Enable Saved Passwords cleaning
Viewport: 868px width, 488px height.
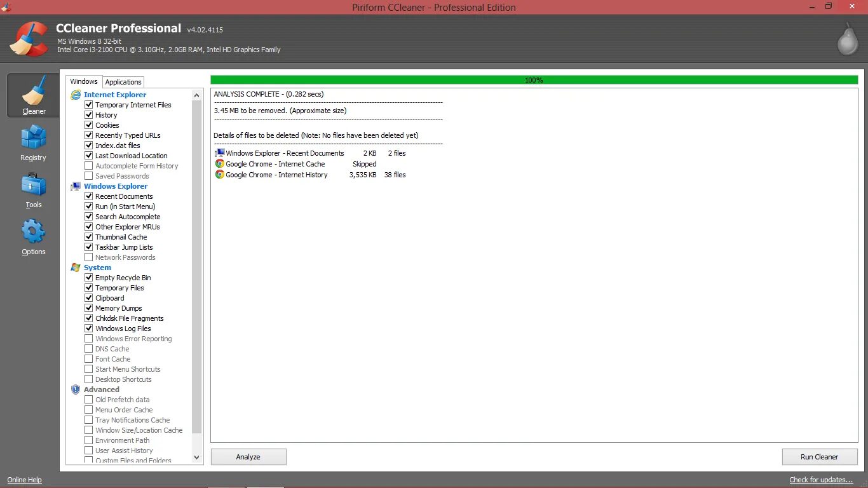pyautogui.click(x=89, y=176)
